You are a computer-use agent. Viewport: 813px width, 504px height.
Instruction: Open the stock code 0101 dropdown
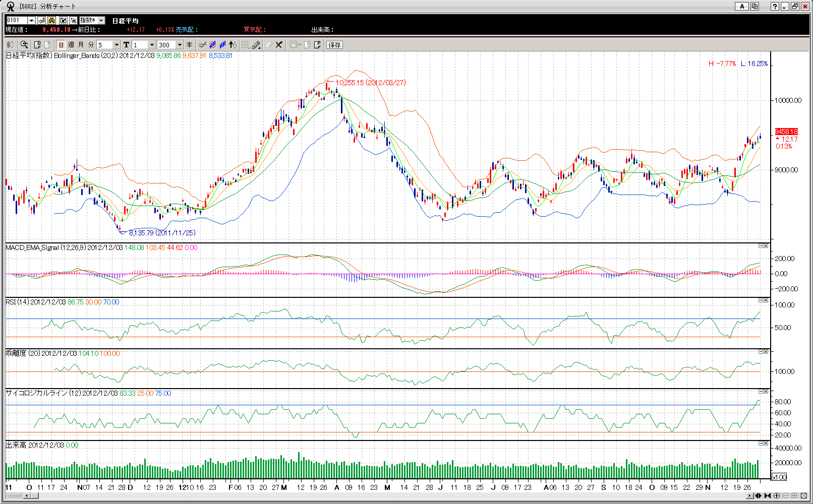[x=31, y=20]
